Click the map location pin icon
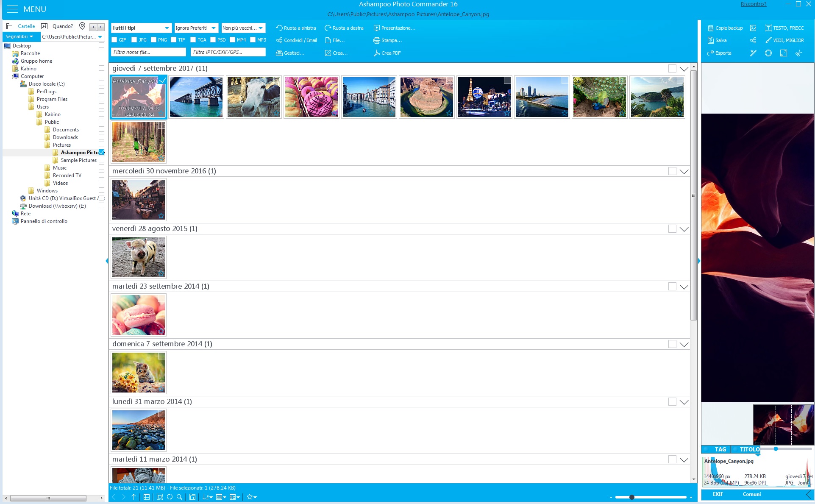The image size is (815, 504). coord(82,26)
